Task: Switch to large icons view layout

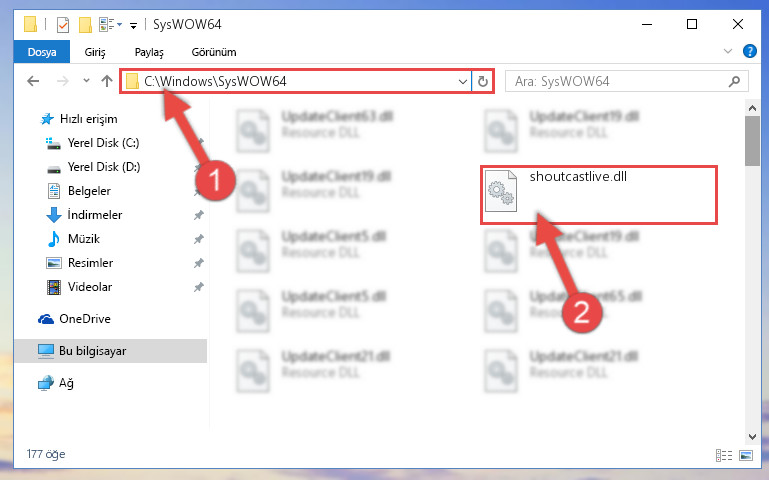Action: point(745,455)
